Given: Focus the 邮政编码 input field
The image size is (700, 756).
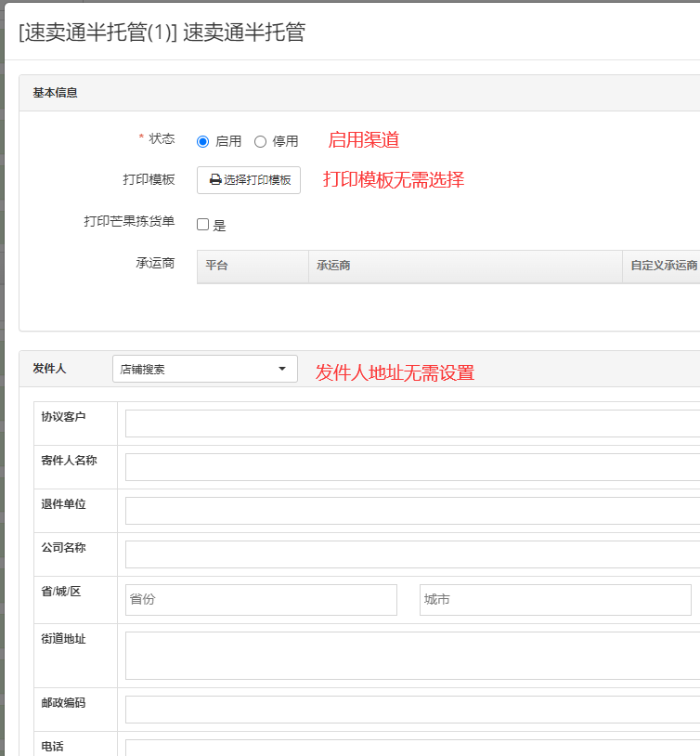Looking at the screenshot, I should tap(413, 710).
